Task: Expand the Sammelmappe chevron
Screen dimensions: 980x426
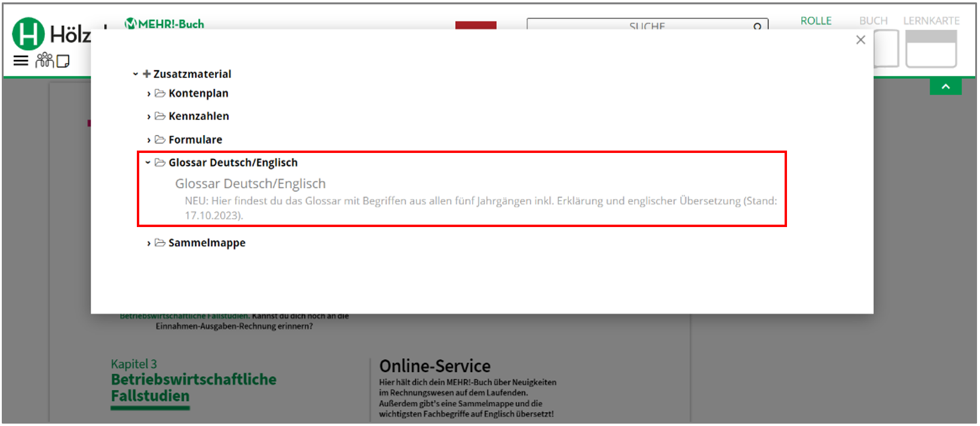Action: point(149,243)
